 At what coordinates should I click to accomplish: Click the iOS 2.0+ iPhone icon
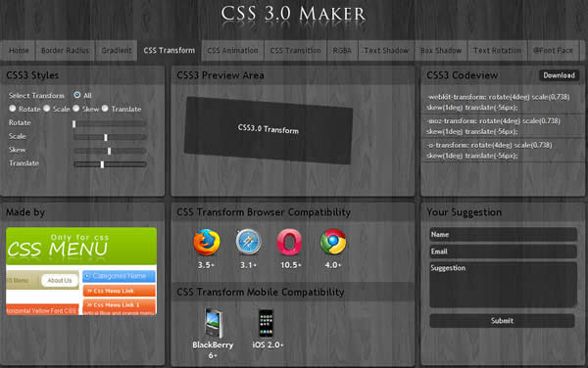tap(267, 323)
